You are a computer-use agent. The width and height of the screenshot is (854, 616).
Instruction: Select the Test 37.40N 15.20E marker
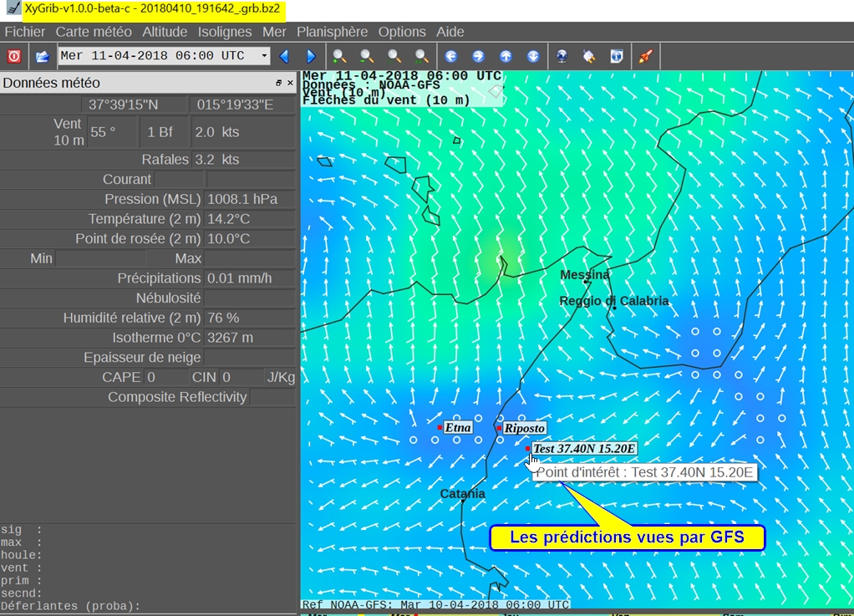click(x=584, y=449)
